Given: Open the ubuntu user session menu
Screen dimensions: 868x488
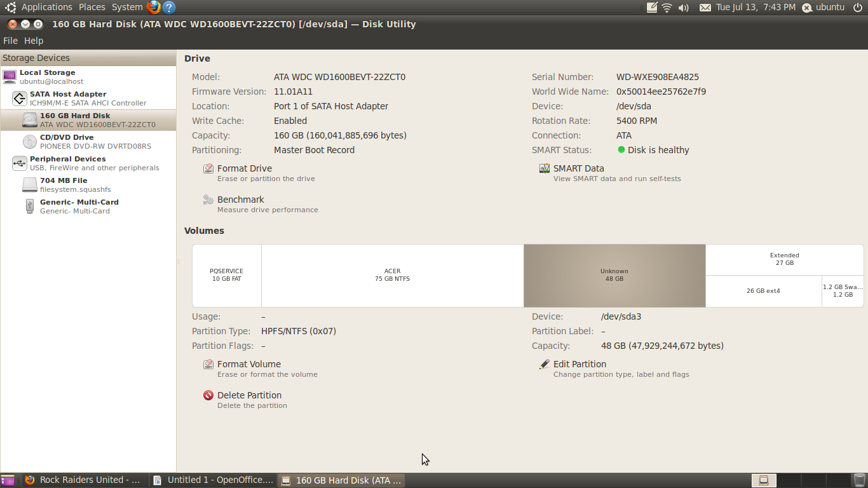Looking at the screenshot, I should [824, 8].
